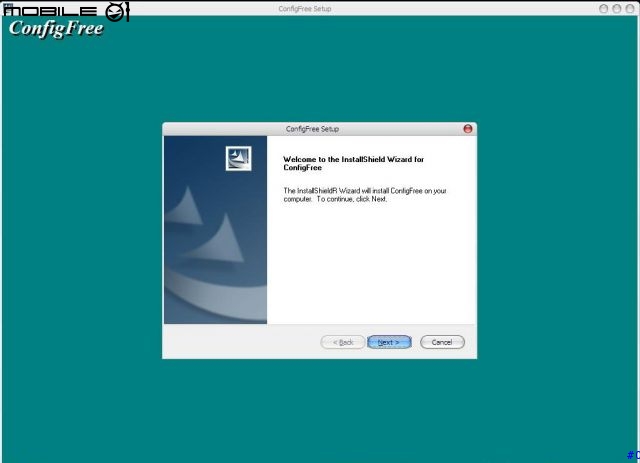Viewport: 640px width, 463px height.
Task: Click the InstallShield logo icon in the dialog
Action: click(238, 158)
